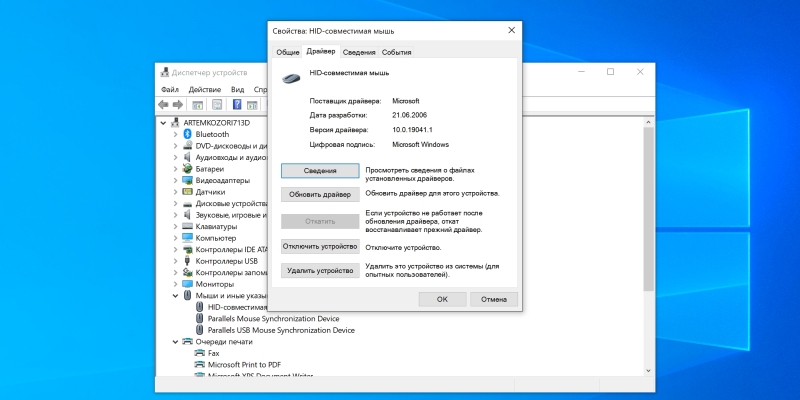Click the Батареи battery icon
This screenshot has width=800, height=400.
(187, 169)
